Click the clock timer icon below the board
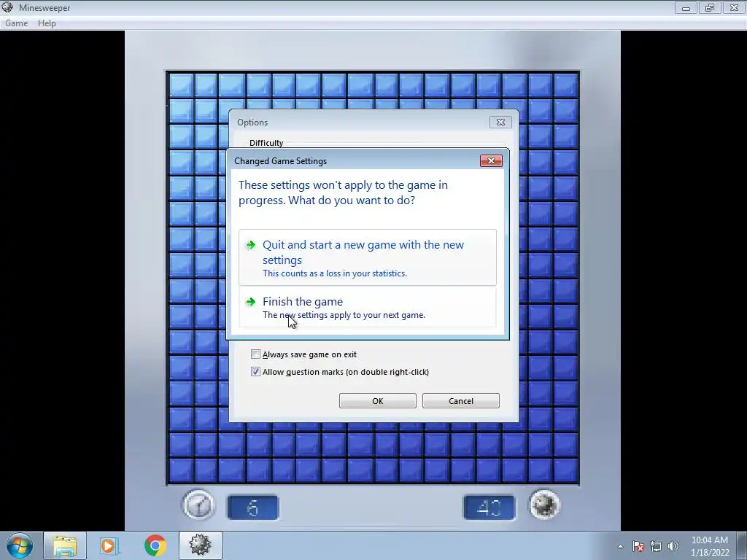This screenshot has width=747, height=560. point(198,505)
